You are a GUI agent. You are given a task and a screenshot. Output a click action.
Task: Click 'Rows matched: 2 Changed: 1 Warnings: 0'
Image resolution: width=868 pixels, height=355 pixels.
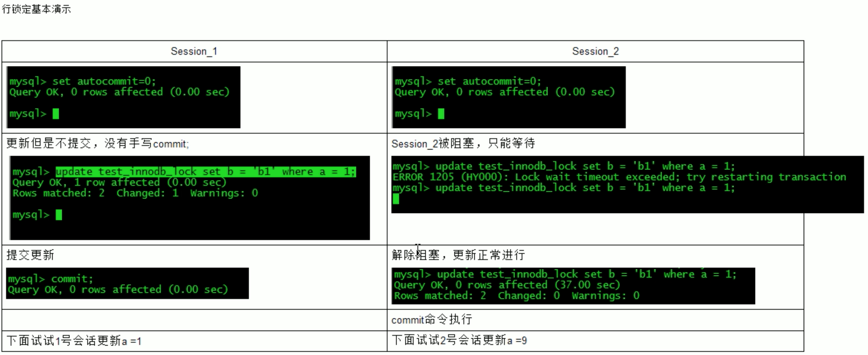135,193
